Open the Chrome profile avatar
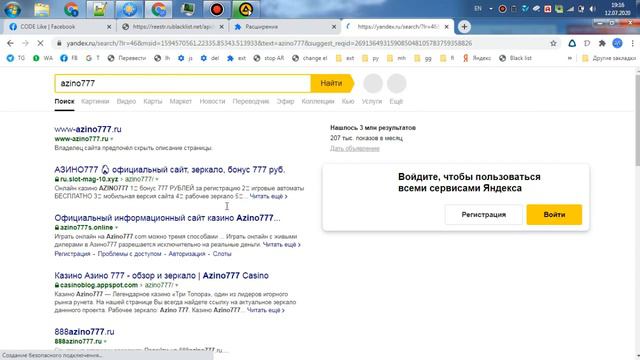640x360 pixels. [x=617, y=43]
